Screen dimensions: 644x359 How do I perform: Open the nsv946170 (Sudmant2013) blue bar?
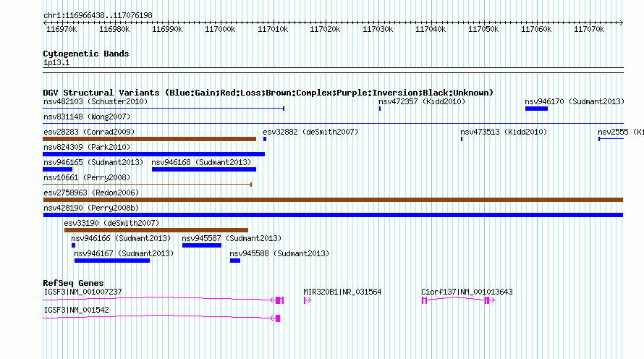coord(536,109)
